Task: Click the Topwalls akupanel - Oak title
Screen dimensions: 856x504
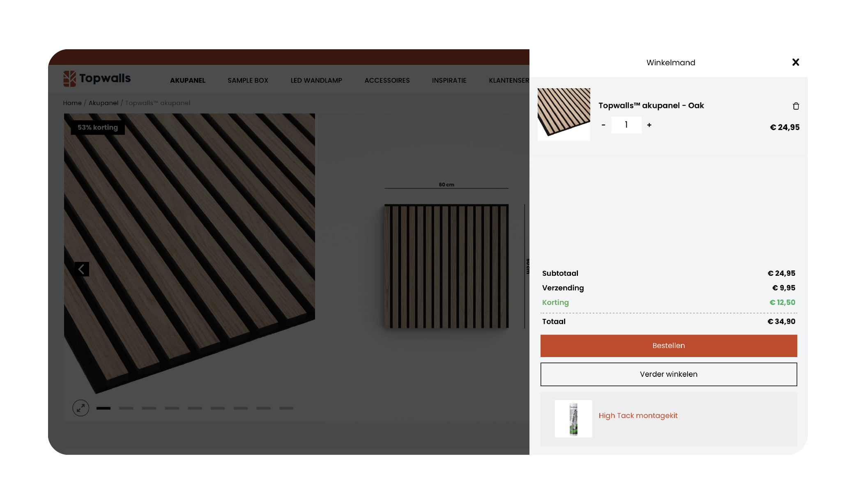Action: [651, 105]
